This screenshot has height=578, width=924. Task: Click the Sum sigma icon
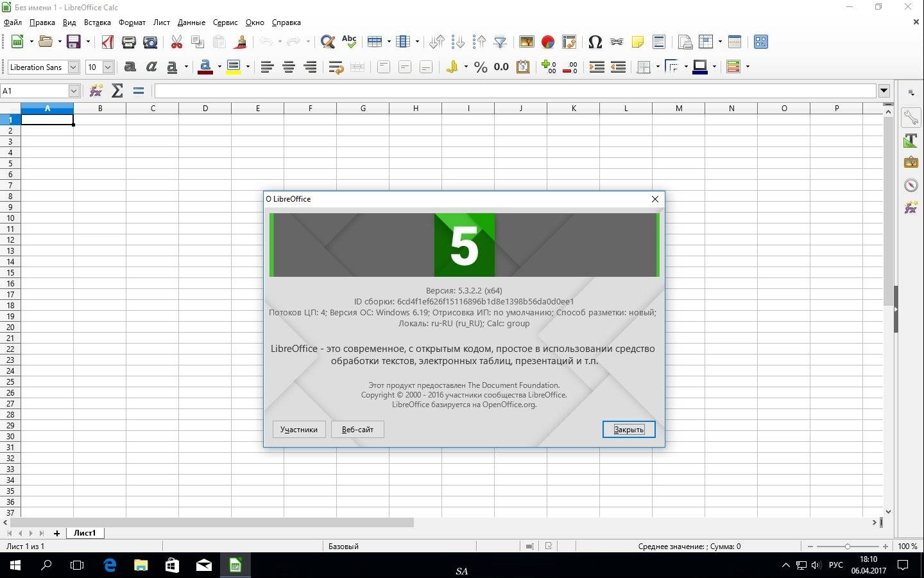point(117,91)
